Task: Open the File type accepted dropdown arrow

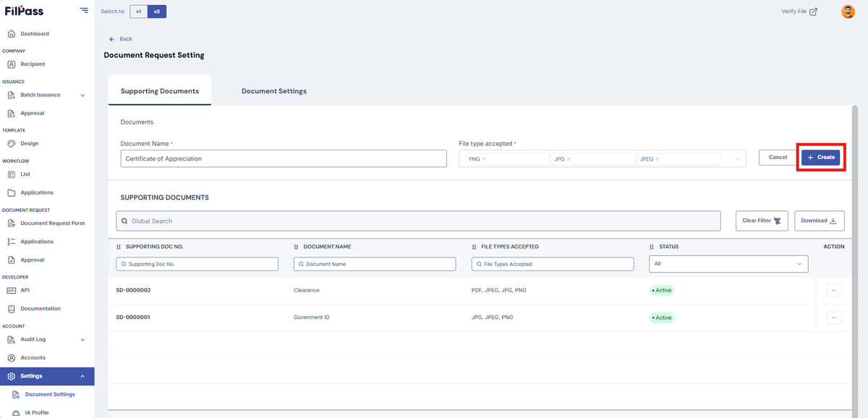Action: tap(737, 159)
